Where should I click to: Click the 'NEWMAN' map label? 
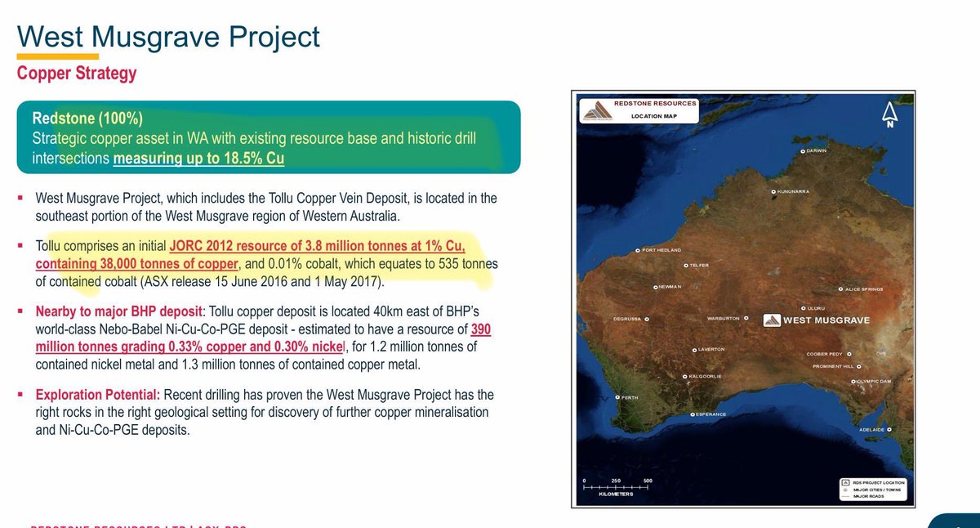pyautogui.click(x=670, y=288)
